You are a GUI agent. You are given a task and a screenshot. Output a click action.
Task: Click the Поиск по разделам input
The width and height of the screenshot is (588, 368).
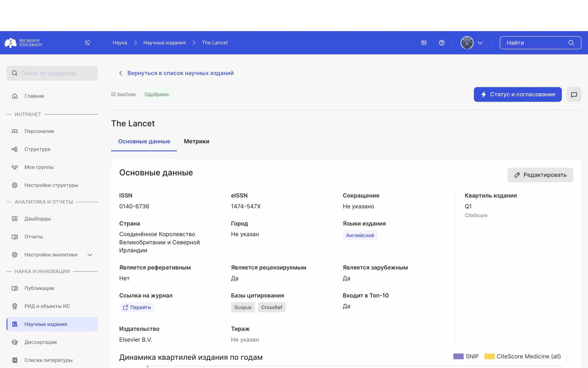(52, 73)
